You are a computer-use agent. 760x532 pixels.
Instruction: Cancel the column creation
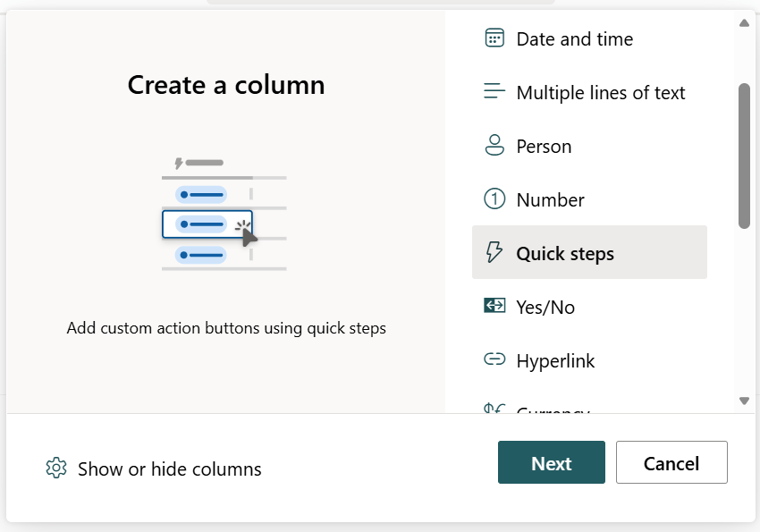(x=671, y=462)
